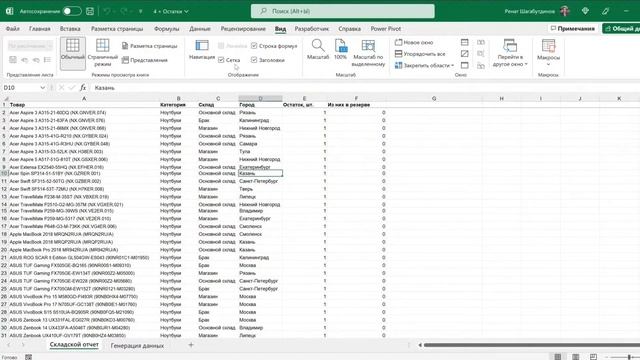Viewport: 640px width, 360px height.
Task: Click Разметка страницы view button in ribbon
Action: tap(149, 46)
